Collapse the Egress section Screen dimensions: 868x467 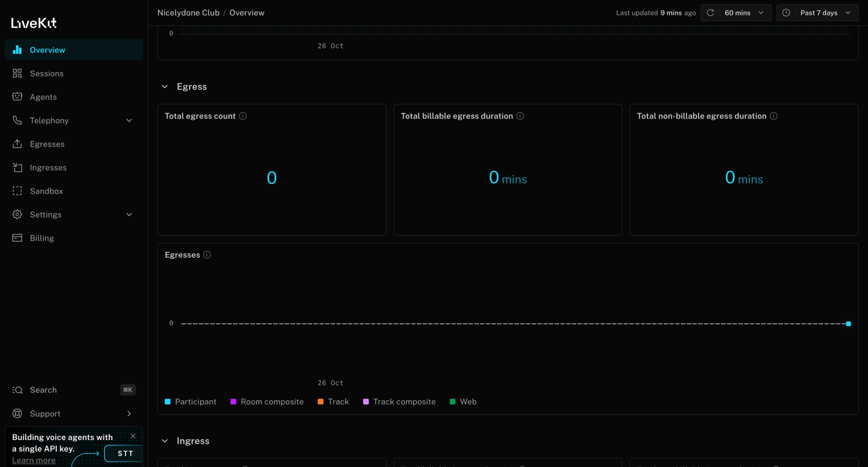pyautogui.click(x=165, y=87)
